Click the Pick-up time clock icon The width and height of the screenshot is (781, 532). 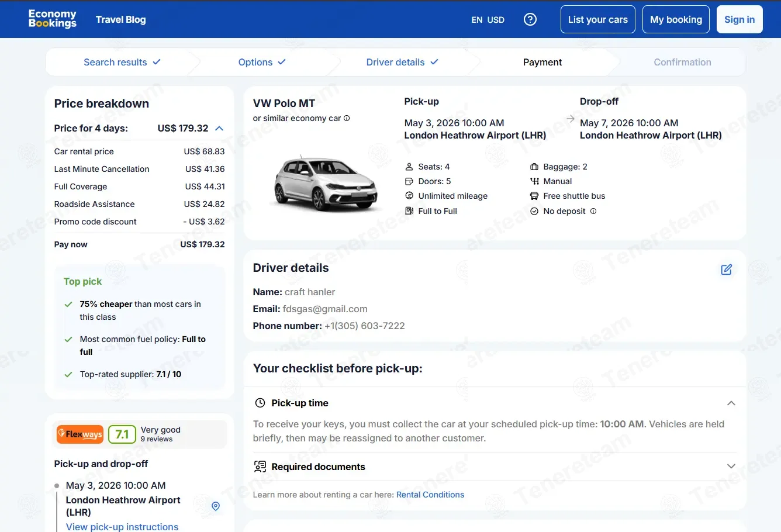(x=260, y=403)
